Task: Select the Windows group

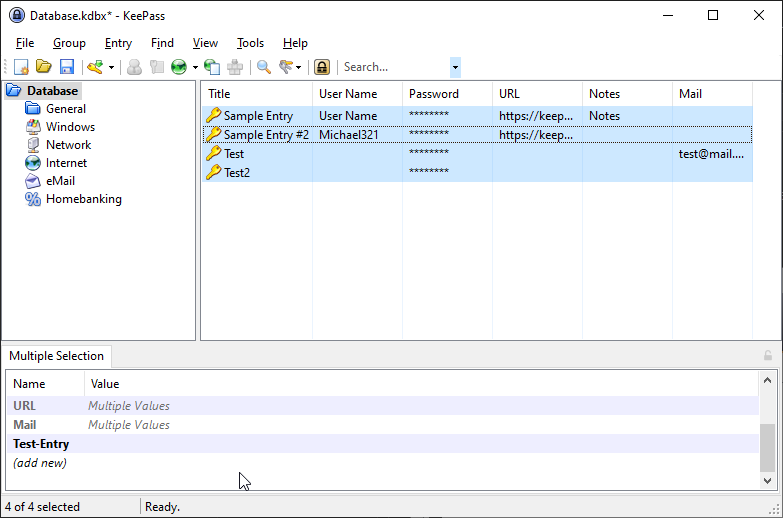Action: [70, 127]
